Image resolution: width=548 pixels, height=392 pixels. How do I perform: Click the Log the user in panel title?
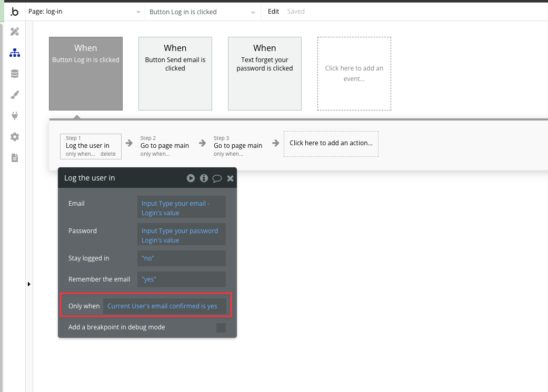[x=89, y=178]
